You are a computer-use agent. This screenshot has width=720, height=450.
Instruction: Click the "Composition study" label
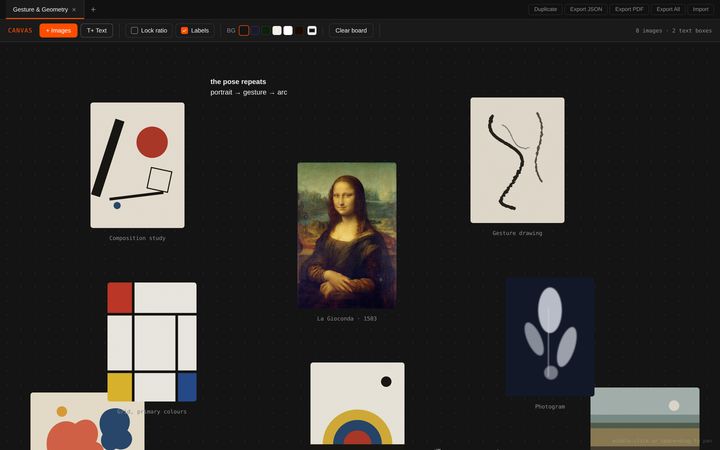tap(137, 238)
